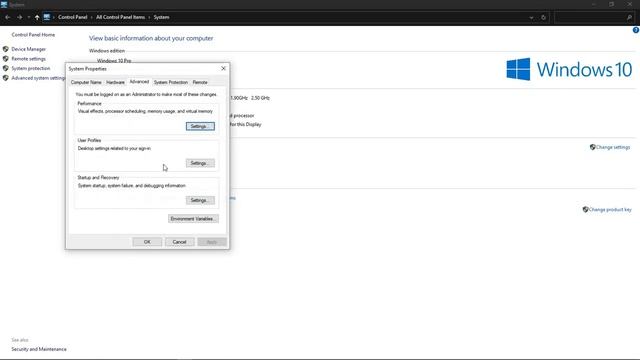Click Change settings link

coord(613,147)
